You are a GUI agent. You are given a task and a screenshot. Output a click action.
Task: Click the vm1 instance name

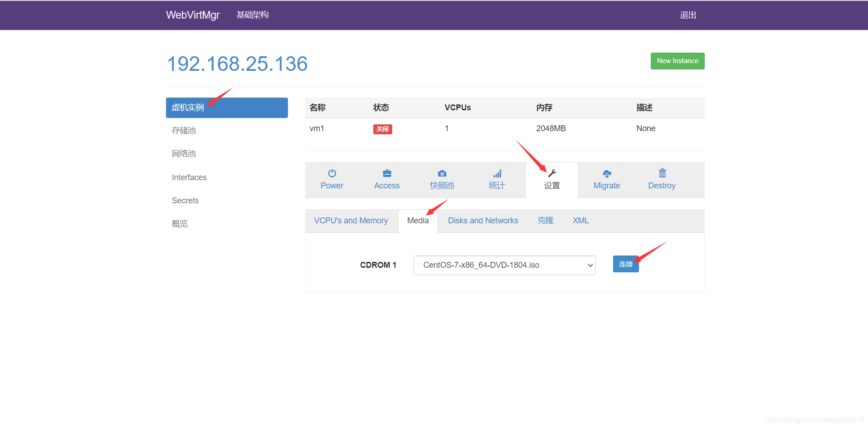(x=317, y=128)
